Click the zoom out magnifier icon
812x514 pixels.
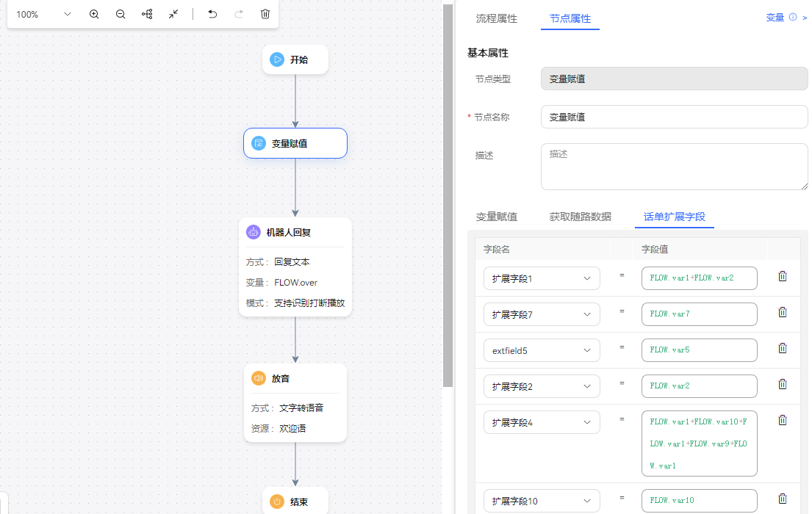(120, 14)
